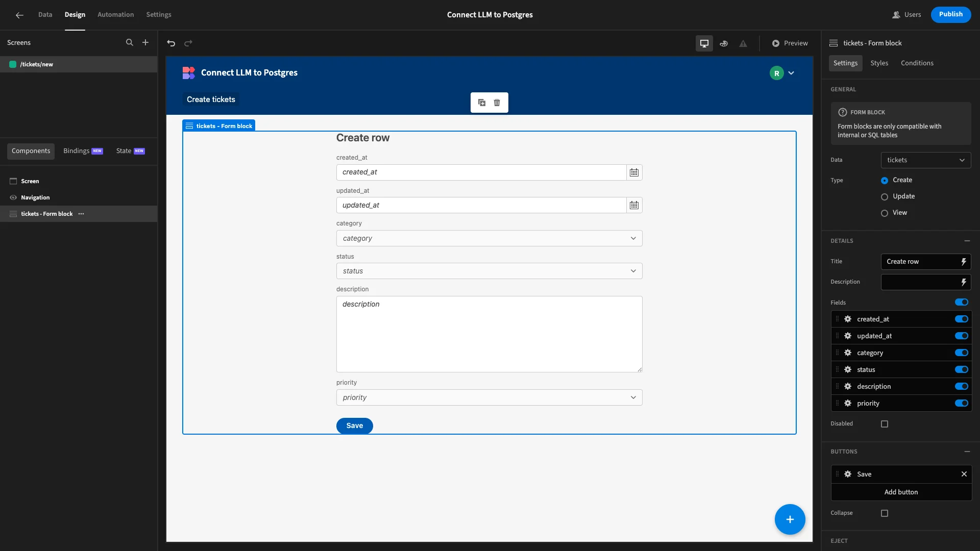Click the Create tickets nav link
The width and height of the screenshot is (980, 551).
point(211,99)
